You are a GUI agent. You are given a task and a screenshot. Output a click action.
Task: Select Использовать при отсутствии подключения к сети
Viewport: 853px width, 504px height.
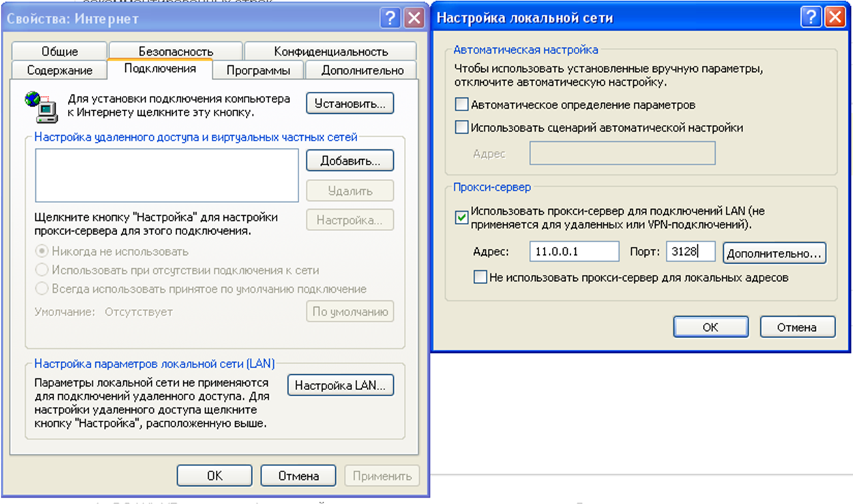pos(177,270)
